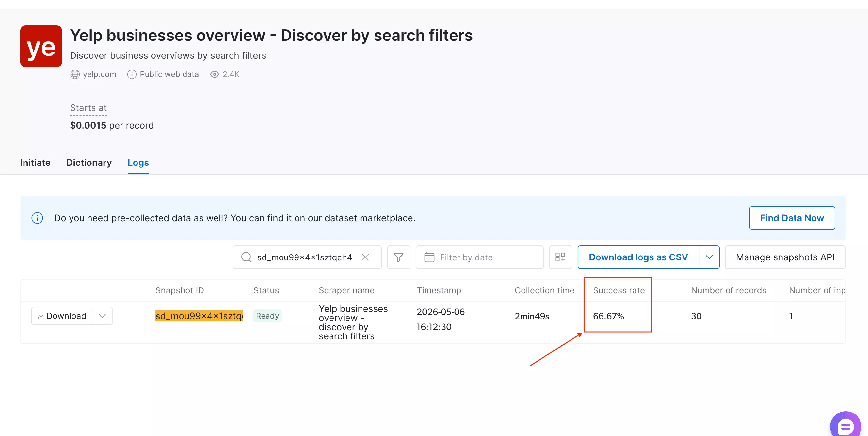Click the number of records value 30

(x=696, y=316)
